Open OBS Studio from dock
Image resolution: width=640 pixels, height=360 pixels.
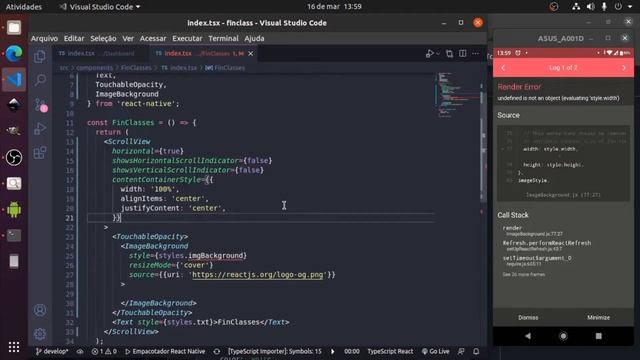coord(14,158)
